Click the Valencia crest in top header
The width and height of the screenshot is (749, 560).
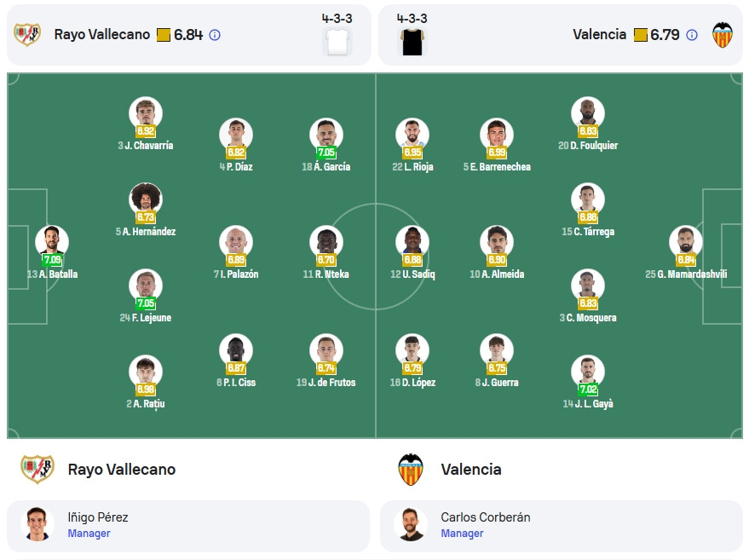[723, 35]
